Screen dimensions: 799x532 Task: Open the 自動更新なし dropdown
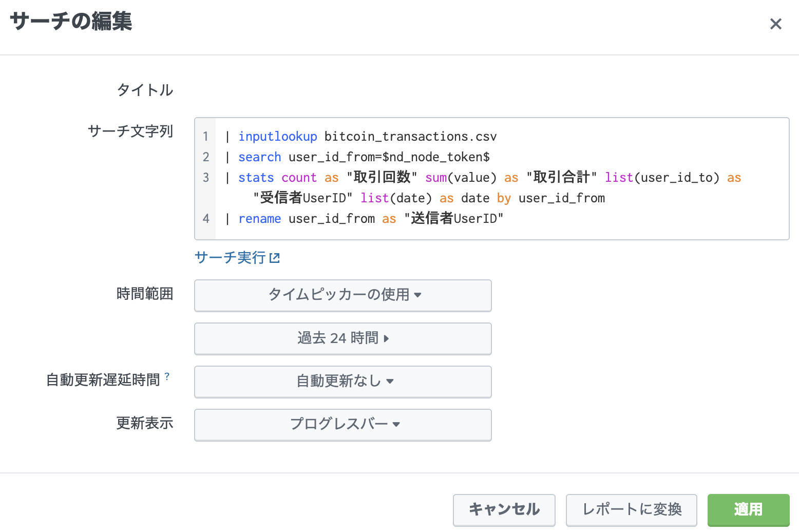click(343, 382)
